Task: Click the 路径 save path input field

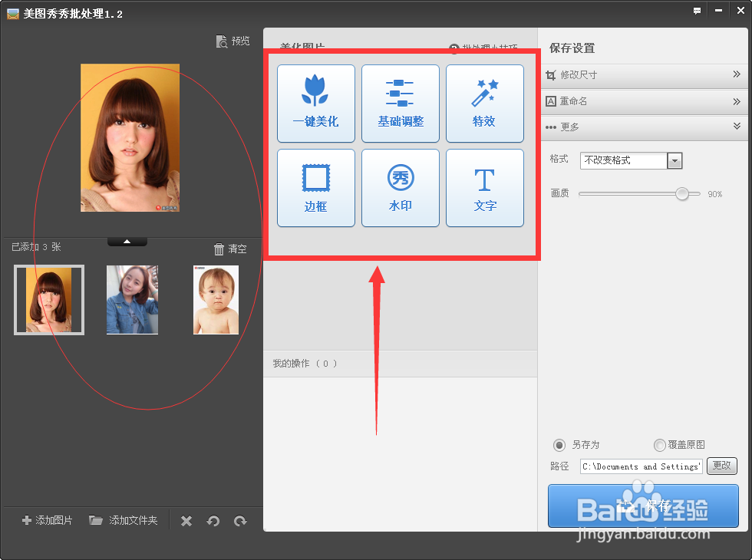Action: 642,466
